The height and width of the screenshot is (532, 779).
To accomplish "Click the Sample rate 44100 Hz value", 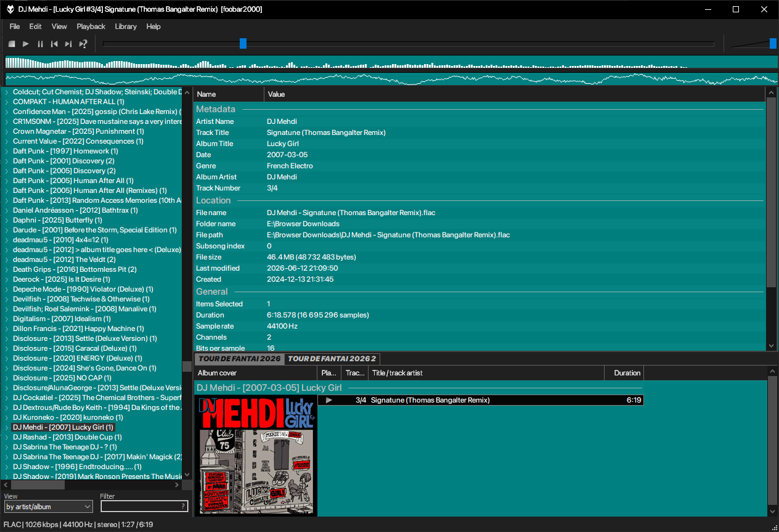I will point(282,326).
